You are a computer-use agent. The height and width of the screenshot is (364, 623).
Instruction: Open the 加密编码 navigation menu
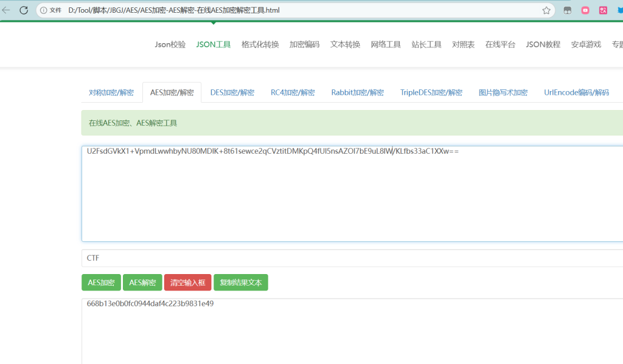[x=304, y=44]
